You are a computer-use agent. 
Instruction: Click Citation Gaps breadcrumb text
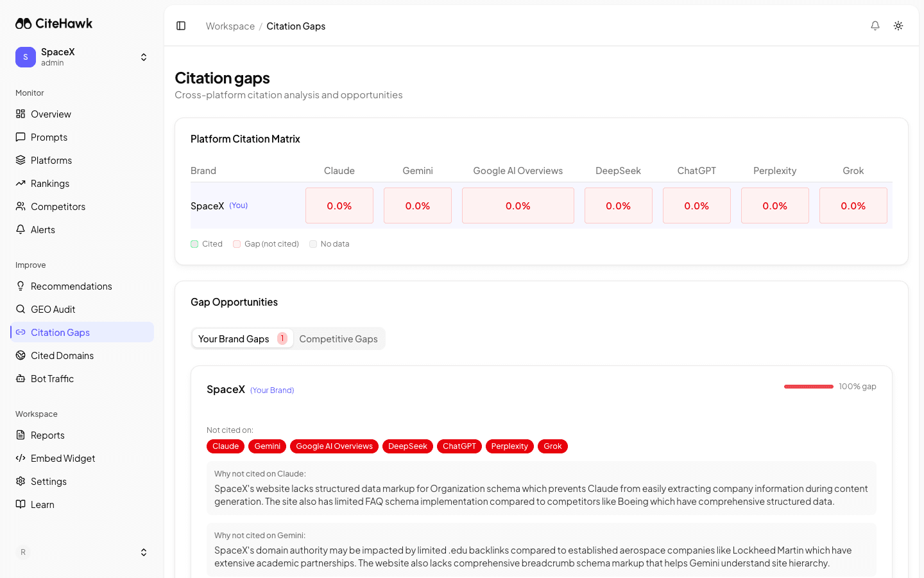click(x=296, y=26)
